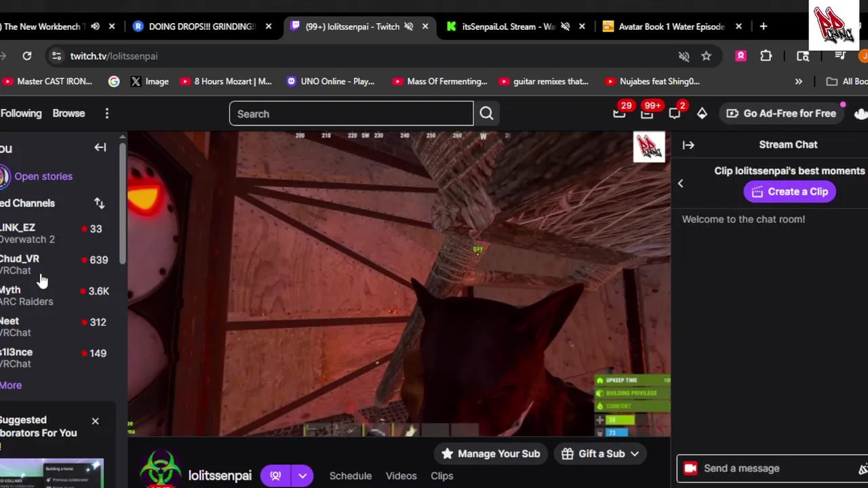Screen dimensions: 868x488
Task: Click the search magnifier button
Action: 486,114
